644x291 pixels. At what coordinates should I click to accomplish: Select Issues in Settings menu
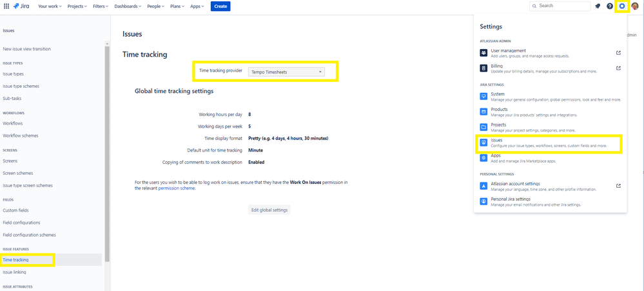pos(551,143)
